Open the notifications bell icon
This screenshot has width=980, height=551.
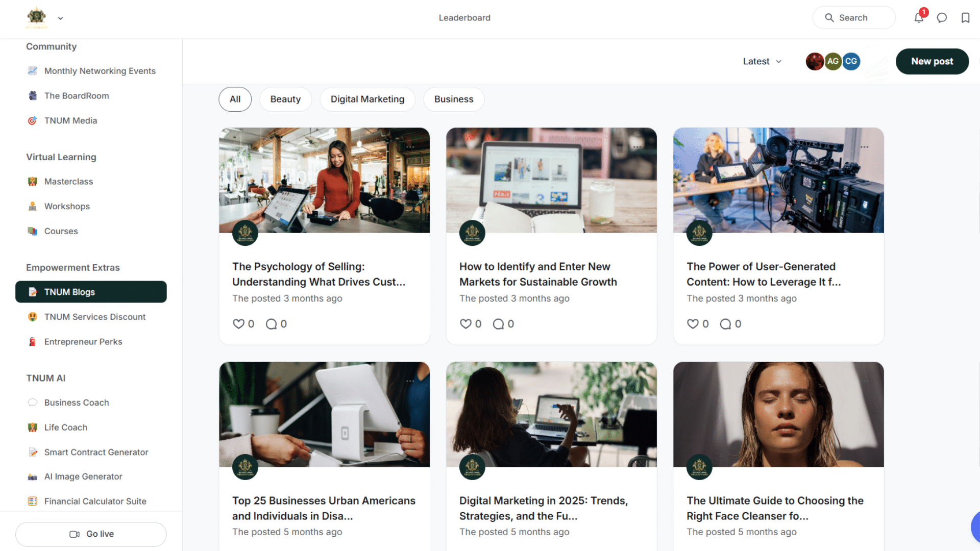point(918,18)
